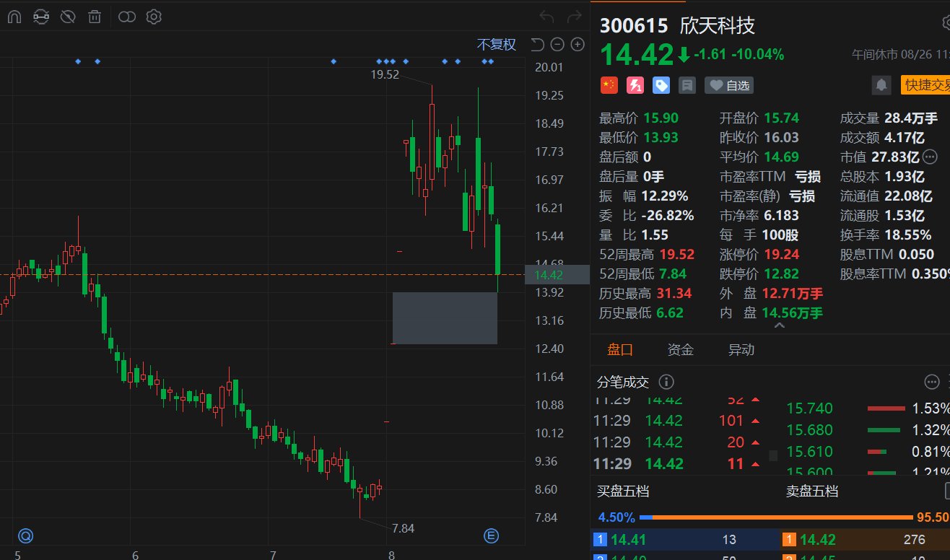Zoom out the chart with minus icon
Screen dimensions: 950x560
pyautogui.click(x=557, y=45)
